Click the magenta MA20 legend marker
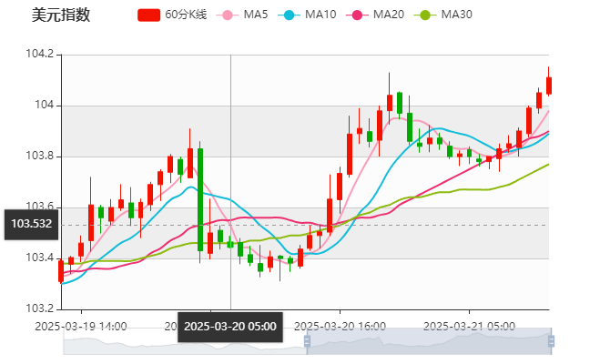Viewport: 610px width, 364px height. (x=358, y=15)
